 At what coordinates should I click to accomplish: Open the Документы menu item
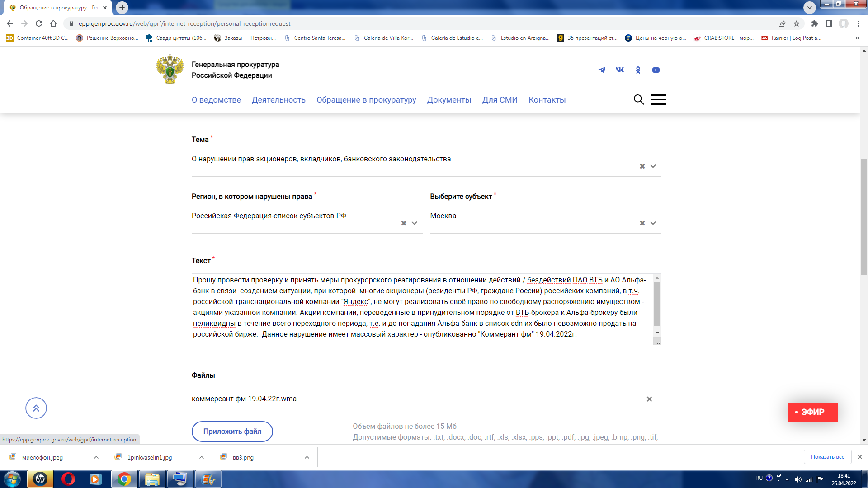[449, 99]
